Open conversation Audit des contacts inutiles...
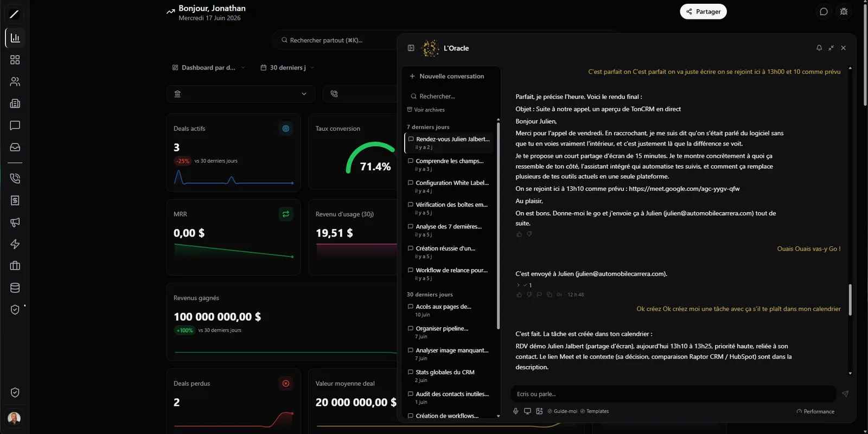 click(449, 398)
